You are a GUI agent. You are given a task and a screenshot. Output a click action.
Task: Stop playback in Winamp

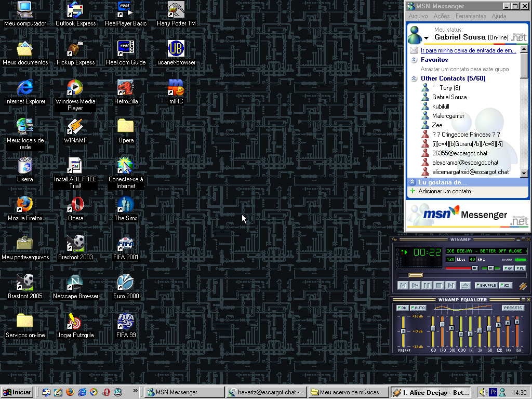(x=438, y=285)
